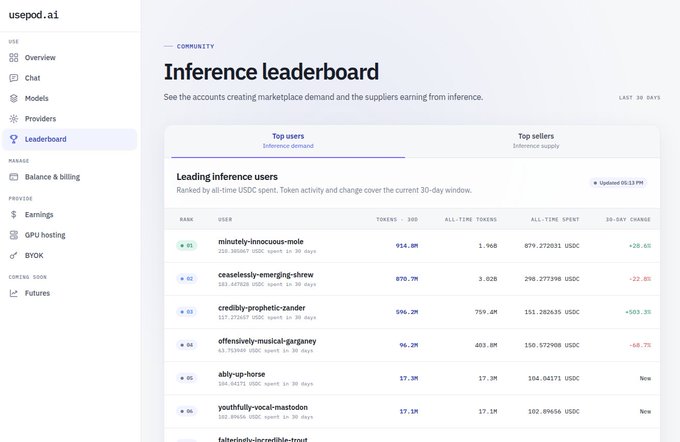
Task: Click the 759.4M all-time tokens value
Action: [486, 312]
